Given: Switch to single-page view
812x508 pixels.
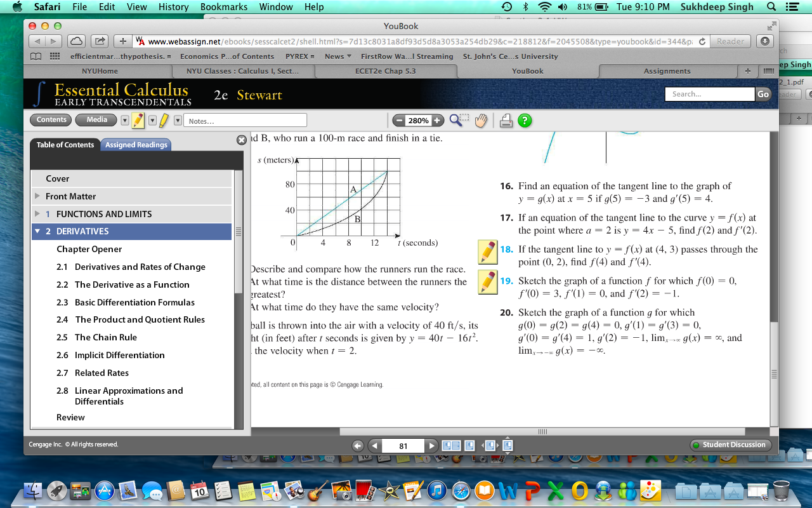Looking at the screenshot, I should pos(469,446).
